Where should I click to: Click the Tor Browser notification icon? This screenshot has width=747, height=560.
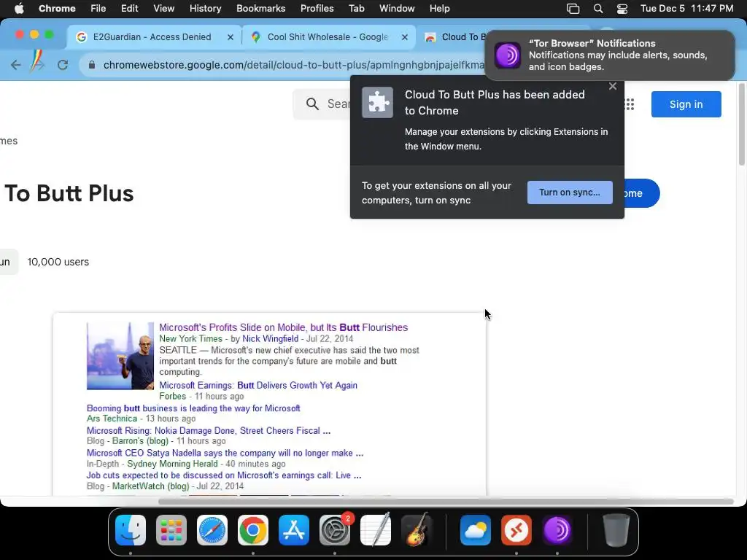tap(508, 55)
